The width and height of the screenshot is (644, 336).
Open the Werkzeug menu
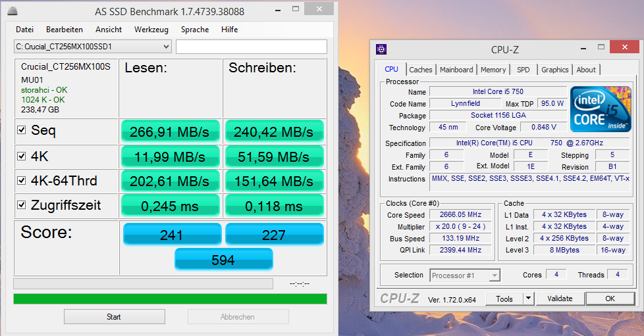point(151,30)
